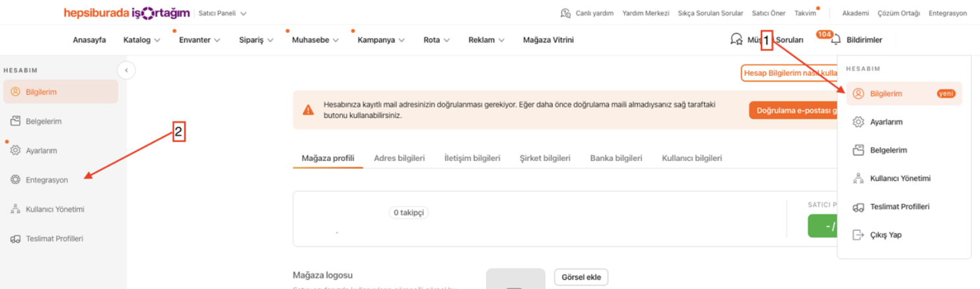Switch to İletişim bilgileri tab
The image size is (980, 289).
coord(472,158)
